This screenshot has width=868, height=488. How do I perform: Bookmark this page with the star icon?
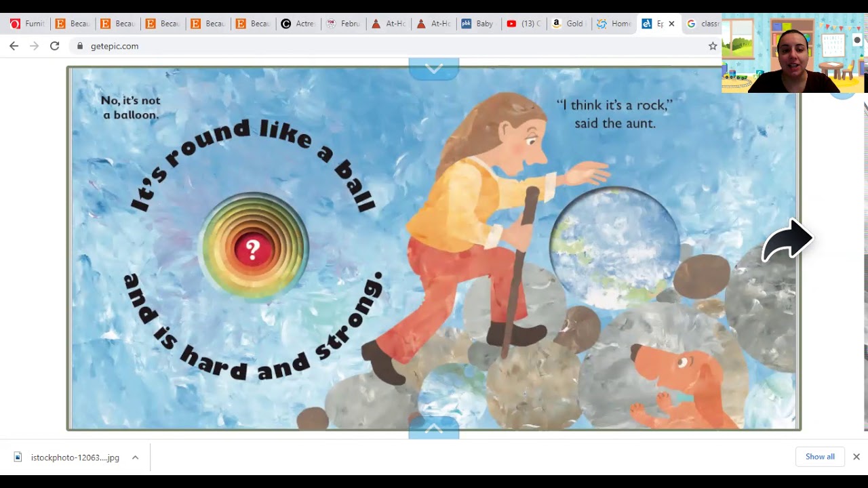[713, 46]
